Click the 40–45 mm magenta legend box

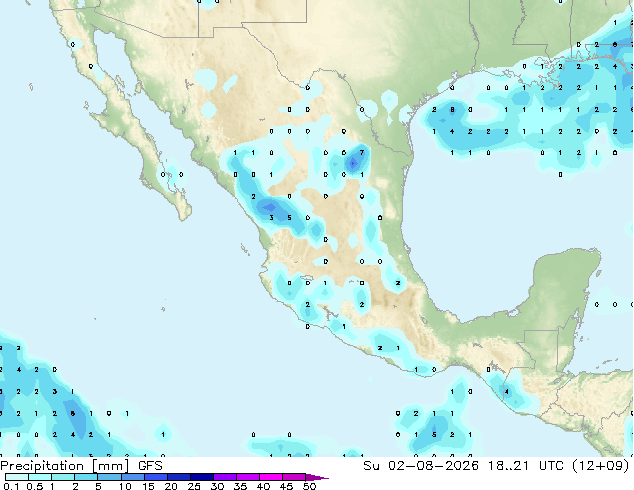tap(271, 477)
